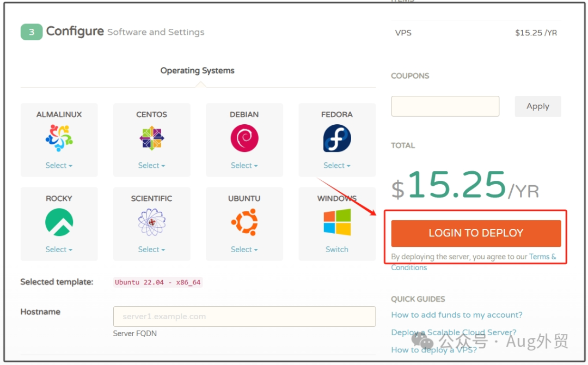The image size is (588, 365).
Task: Click the Fedora logo icon
Action: pos(337,138)
